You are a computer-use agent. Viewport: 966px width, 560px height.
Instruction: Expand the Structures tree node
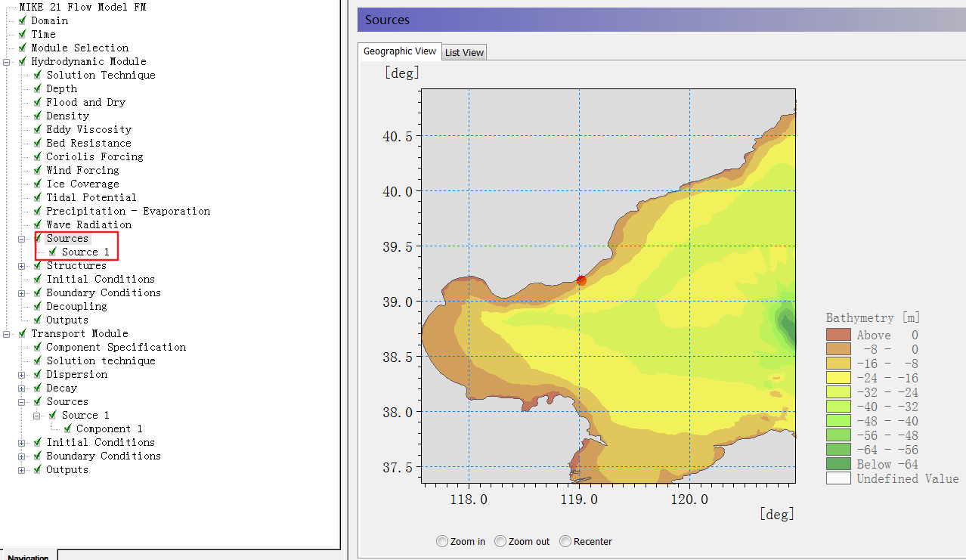pos(22,265)
